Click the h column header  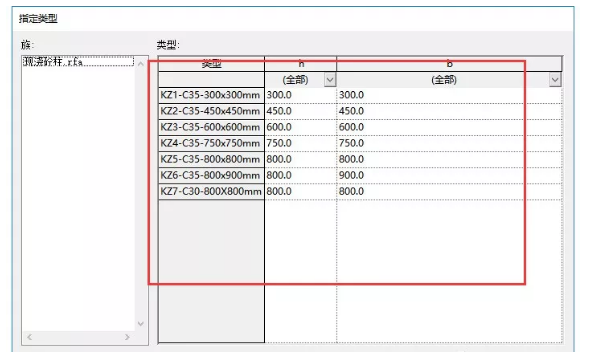[x=301, y=64]
